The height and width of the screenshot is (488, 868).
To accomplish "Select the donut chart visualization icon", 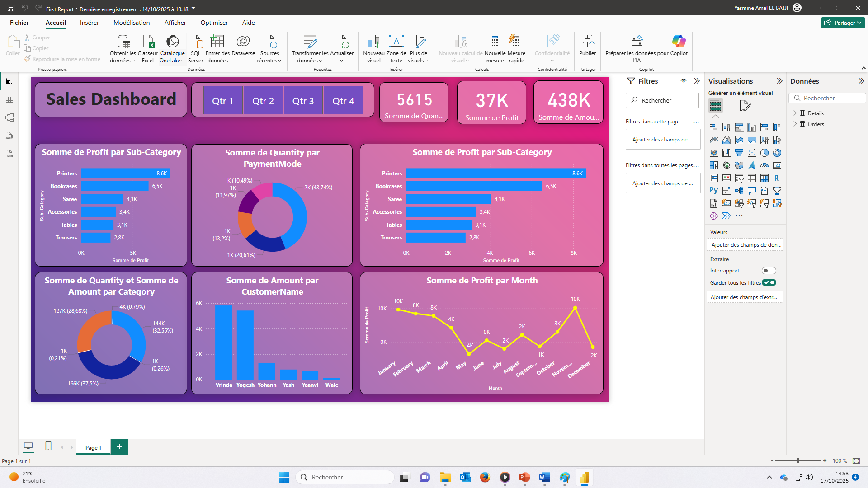I will (x=777, y=153).
